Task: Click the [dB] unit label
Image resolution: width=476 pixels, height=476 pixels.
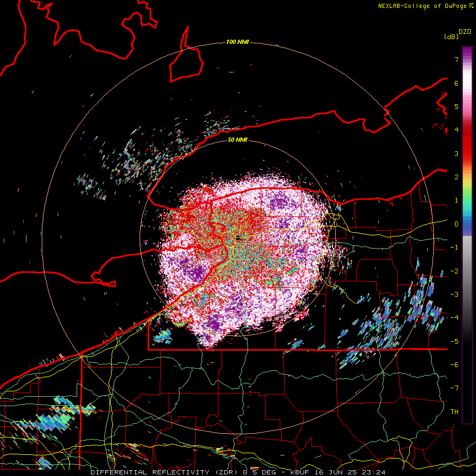Action: point(451,36)
